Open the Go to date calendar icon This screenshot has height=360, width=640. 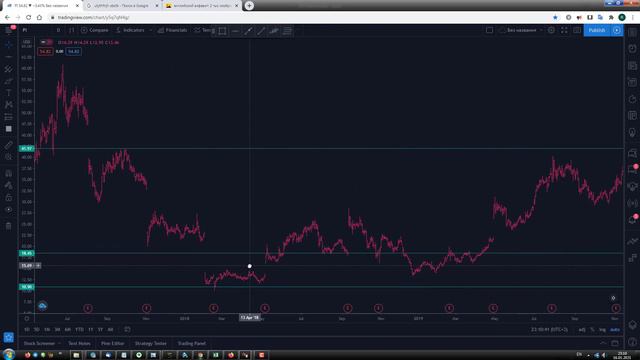tap(127, 329)
